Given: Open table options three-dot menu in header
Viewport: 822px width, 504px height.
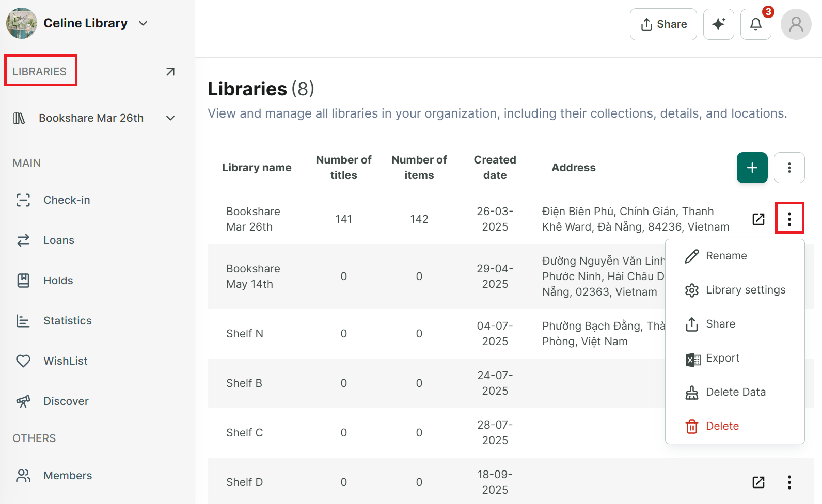Looking at the screenshot, I should (x=789, y=168).
